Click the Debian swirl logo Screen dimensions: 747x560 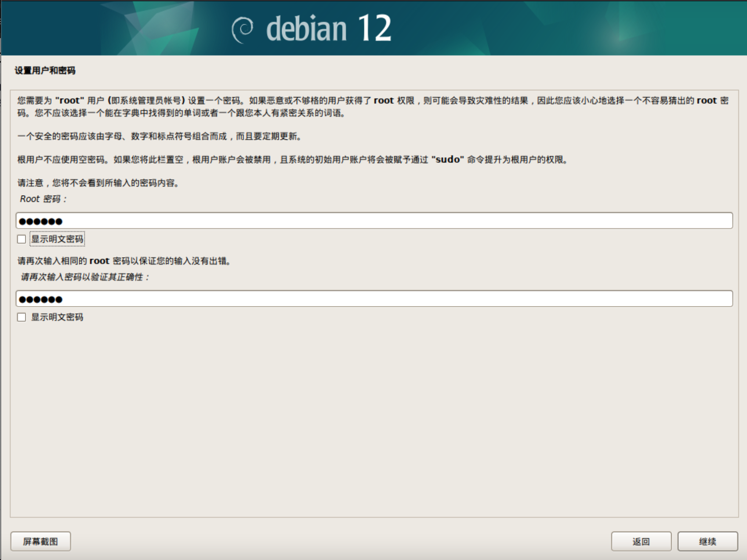point(242,29)
